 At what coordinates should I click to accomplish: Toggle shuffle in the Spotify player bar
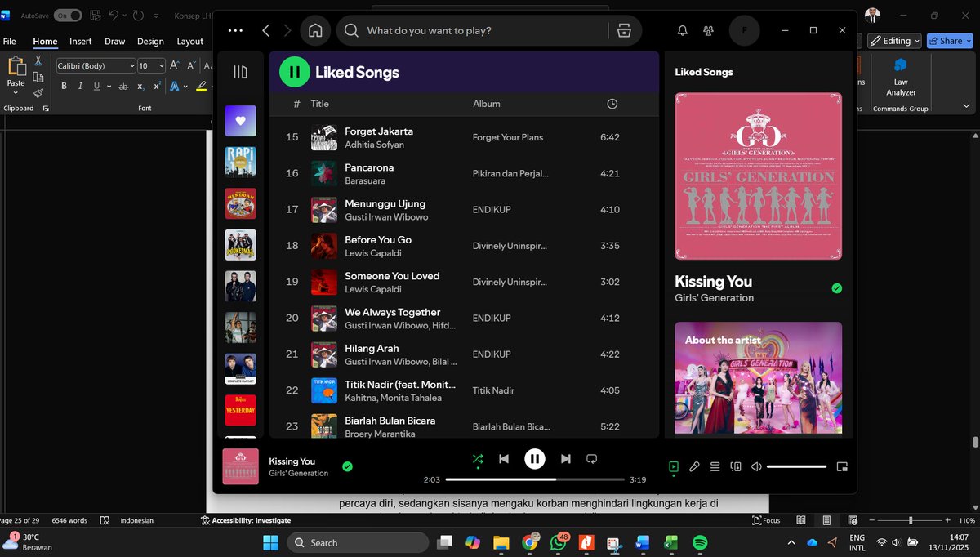point(478,459)
